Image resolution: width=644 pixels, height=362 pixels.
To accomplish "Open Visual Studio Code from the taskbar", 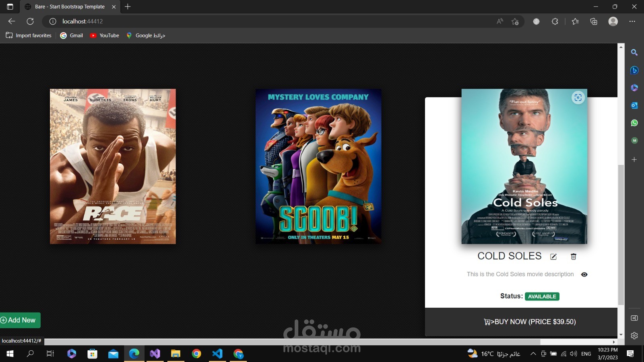I will click(x=217, y=354).
